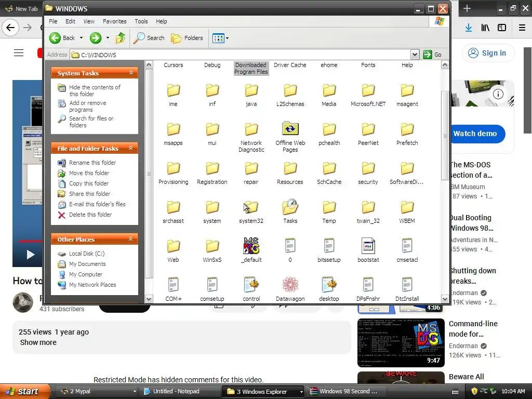Open the system32 folder icon
Viewport: 532px width, 399px height.
pos(251,207)
